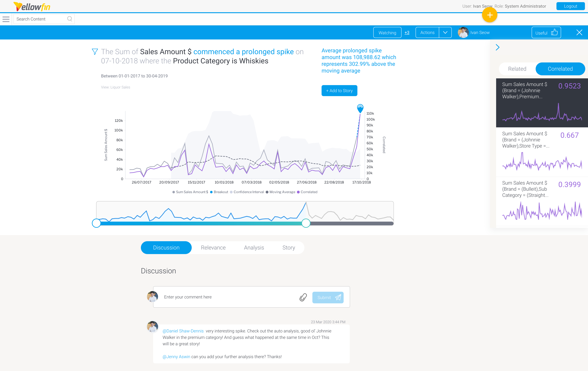588x371 pixels.
Task: Expand the Actions dropdown arrow
Action: (445, 33)
